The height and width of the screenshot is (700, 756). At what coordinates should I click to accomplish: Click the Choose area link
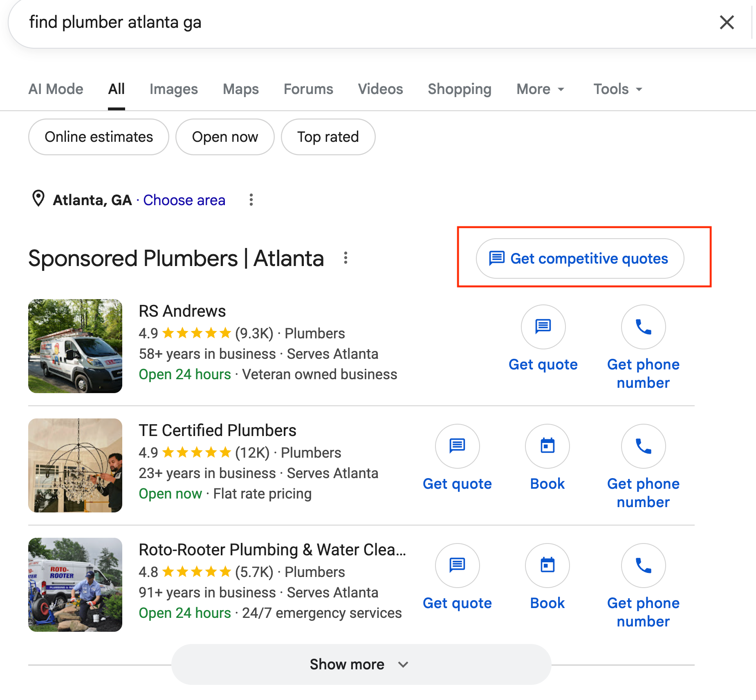tap(184, 200)
